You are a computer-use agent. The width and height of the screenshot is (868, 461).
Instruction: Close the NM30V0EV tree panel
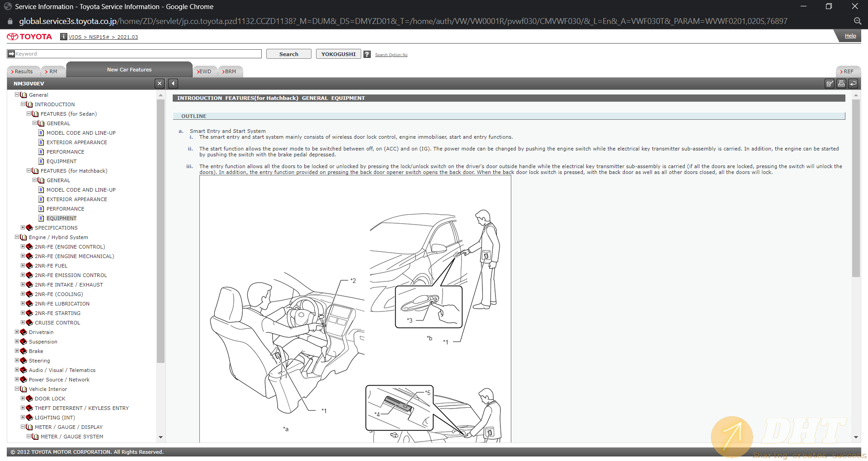click(159, 84)
